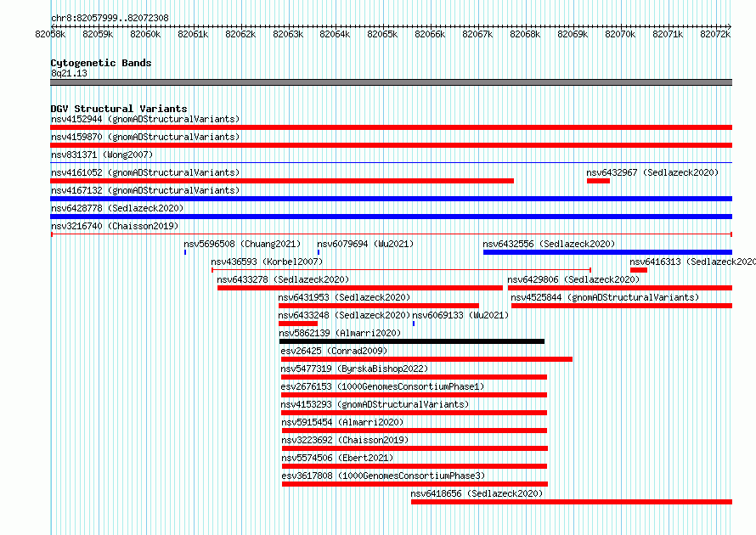Click nsv5696508 (Chuang2021) label
The width and height of the screenshot is (756, 535).
(242, 244)
